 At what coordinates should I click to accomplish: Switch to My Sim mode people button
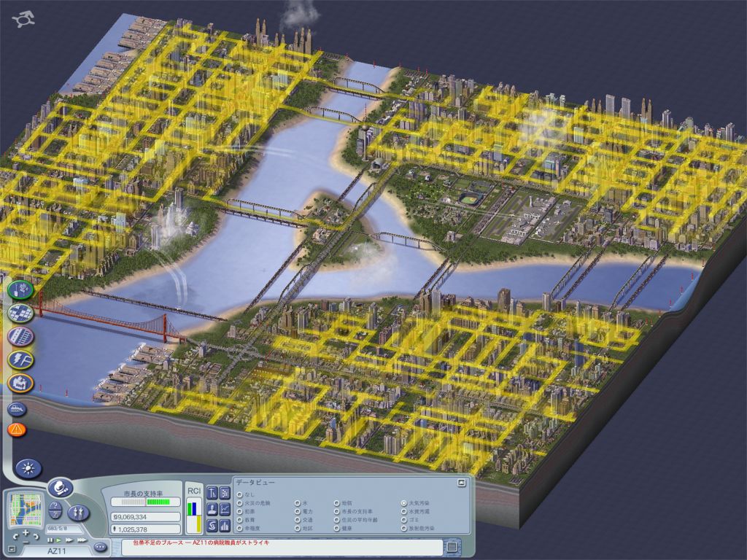pyautogui.click(x=78, y=513)
